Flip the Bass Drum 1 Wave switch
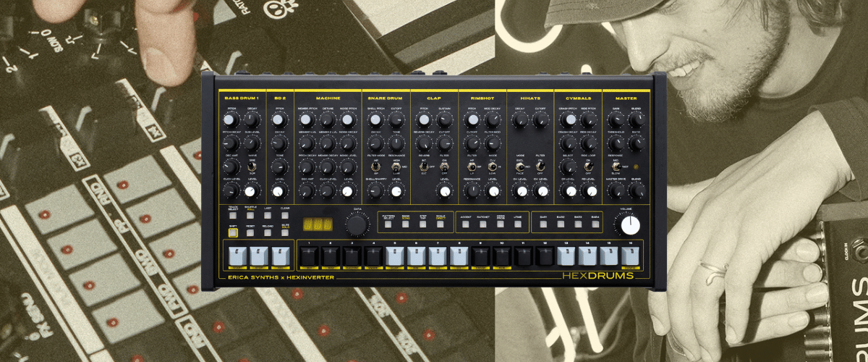Screen dimensions: 868x362 pyautogui.click(x=252, y=168)
